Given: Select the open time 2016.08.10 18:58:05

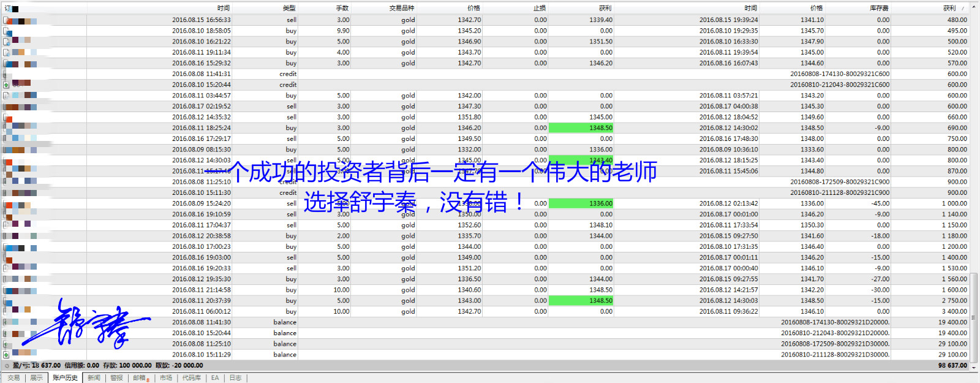Looking at the screenshot, I should 202,31.
